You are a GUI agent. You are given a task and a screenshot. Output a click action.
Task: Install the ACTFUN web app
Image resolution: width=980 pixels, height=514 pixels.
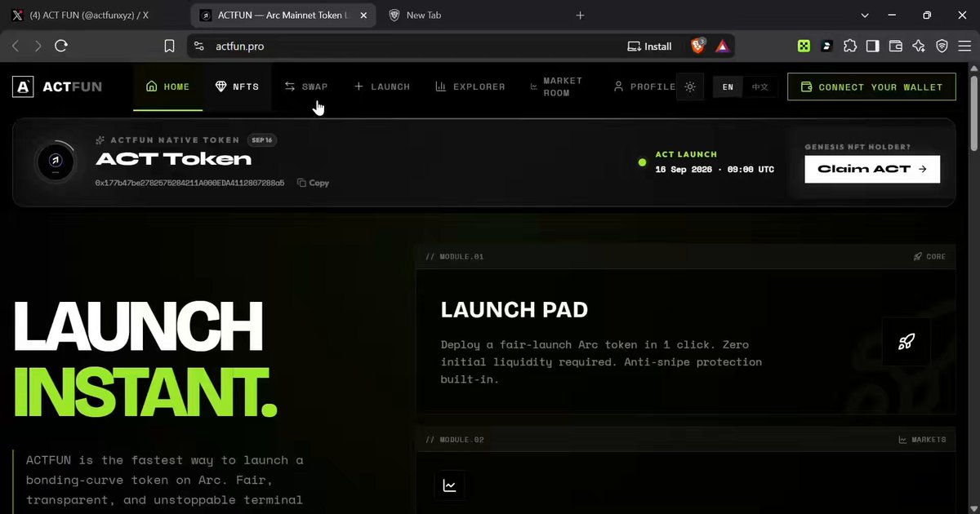click(x=649, y=47)
